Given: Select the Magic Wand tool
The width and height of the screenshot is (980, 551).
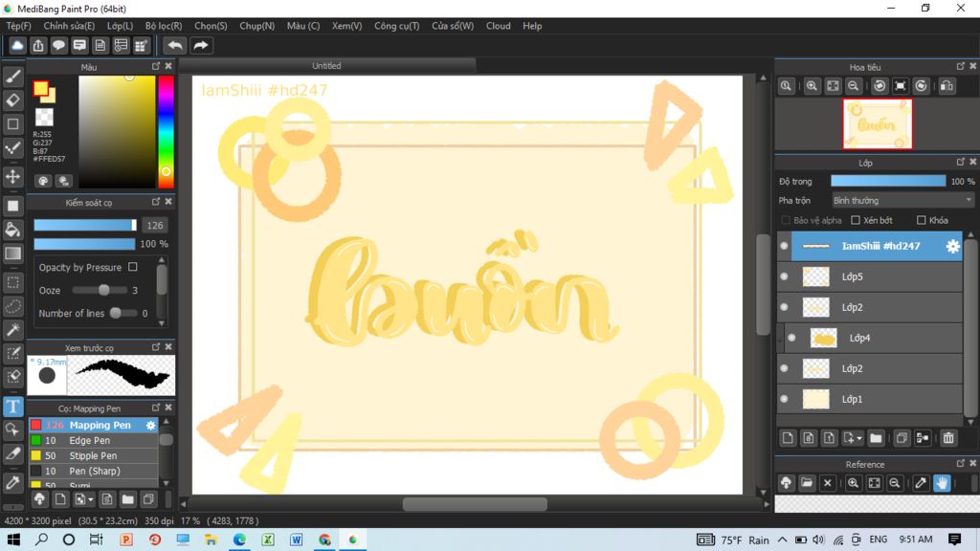Looking at the screenshot, I should click(x=13, y=330).
